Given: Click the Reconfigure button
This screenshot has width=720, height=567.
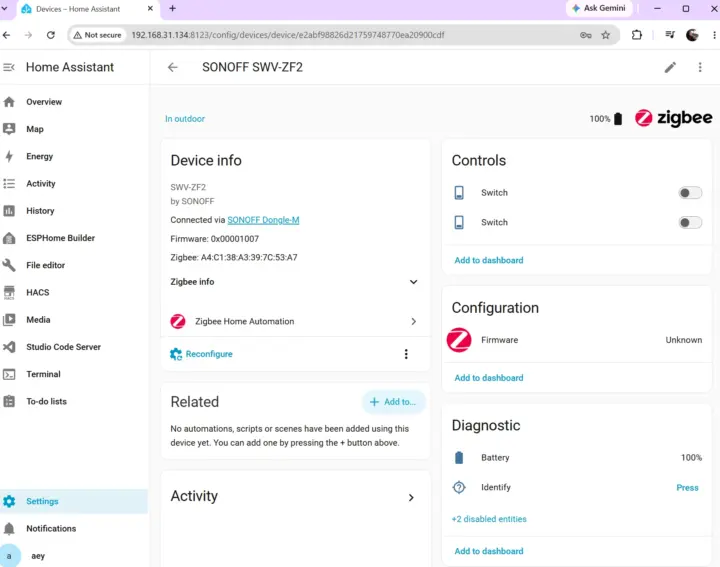Looking at the screenshot, I should pyautogui.click(x=202, y=354).
